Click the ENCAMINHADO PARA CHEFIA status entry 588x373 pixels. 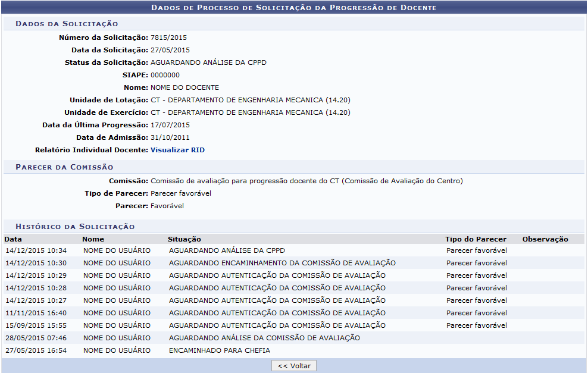point(219,350)
